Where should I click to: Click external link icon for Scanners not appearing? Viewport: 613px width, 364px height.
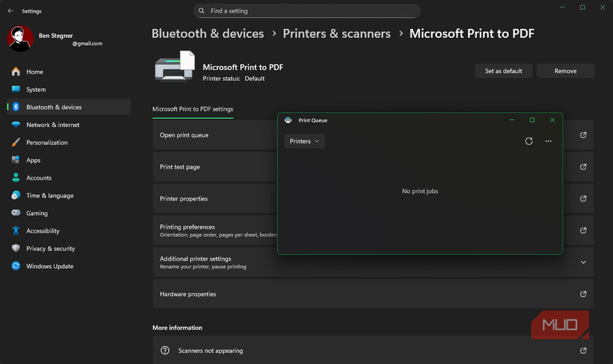tap(583, 351)
